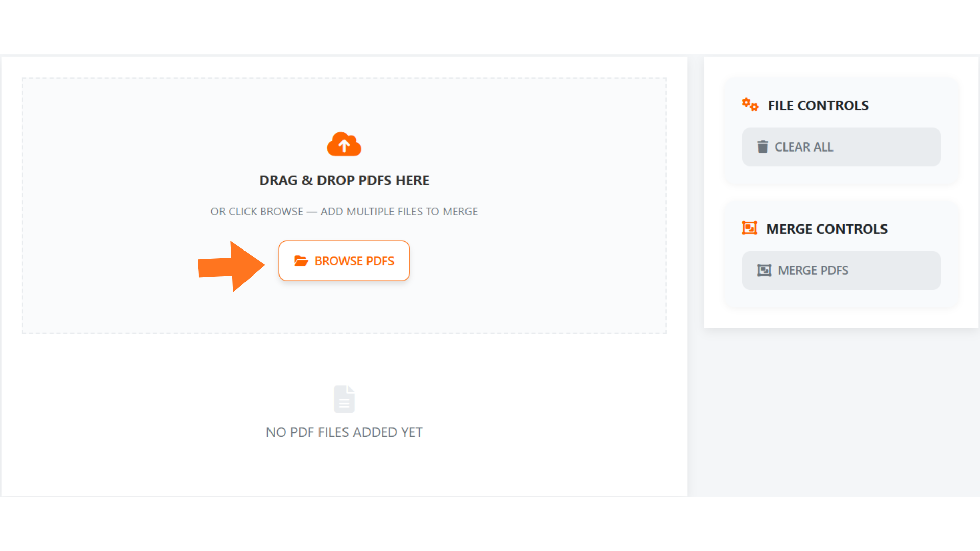
Task: Click the orange gears icon beside File Controls
Action: pyautogui.click(x=750, y=105)
